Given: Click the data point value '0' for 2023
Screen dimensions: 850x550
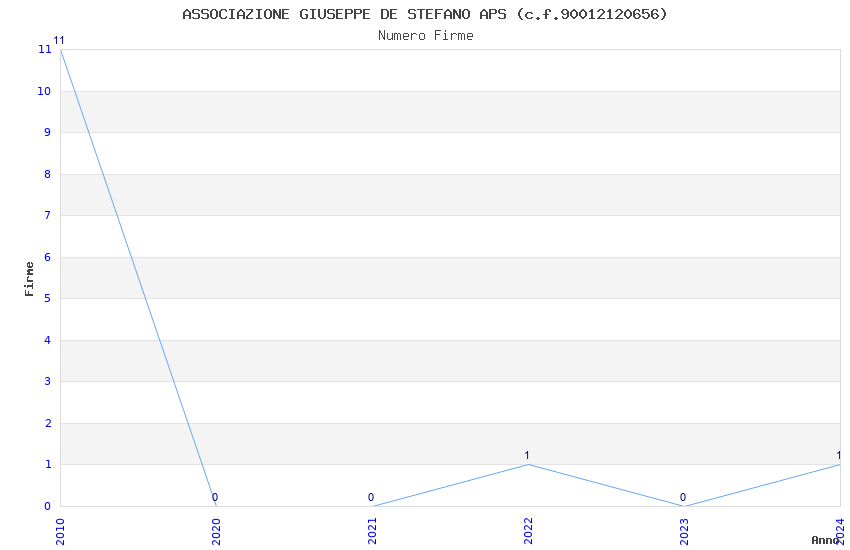Looking at the screenshot, I should [x=683, y=497].
